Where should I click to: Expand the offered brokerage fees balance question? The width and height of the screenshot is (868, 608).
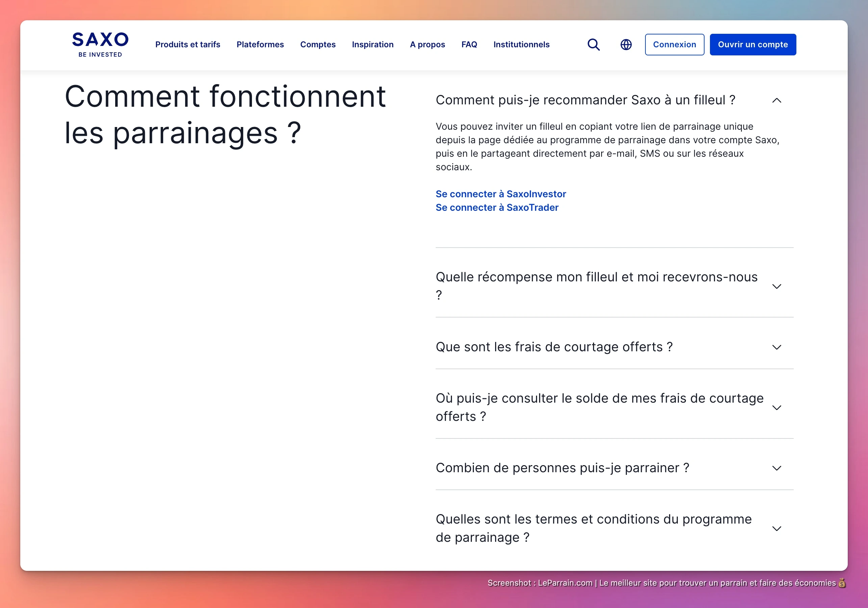tap(777, 407)
